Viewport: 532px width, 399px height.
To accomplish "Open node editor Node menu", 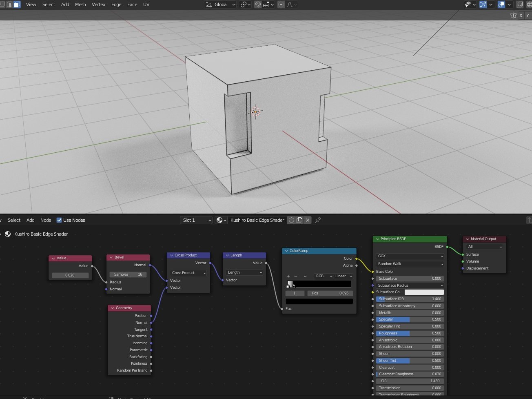I will (46, 220).
